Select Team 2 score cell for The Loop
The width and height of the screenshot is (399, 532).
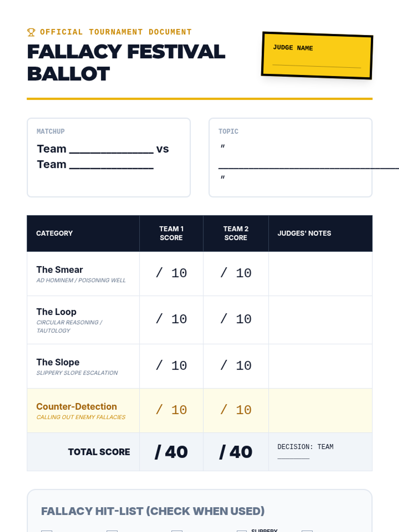(236, 320)
